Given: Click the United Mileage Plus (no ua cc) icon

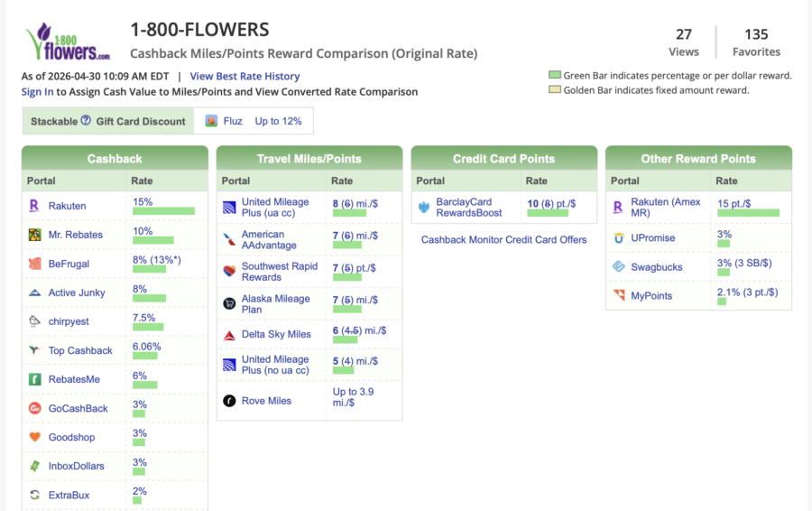Looking at the screenshot, I should click(229, 365).
